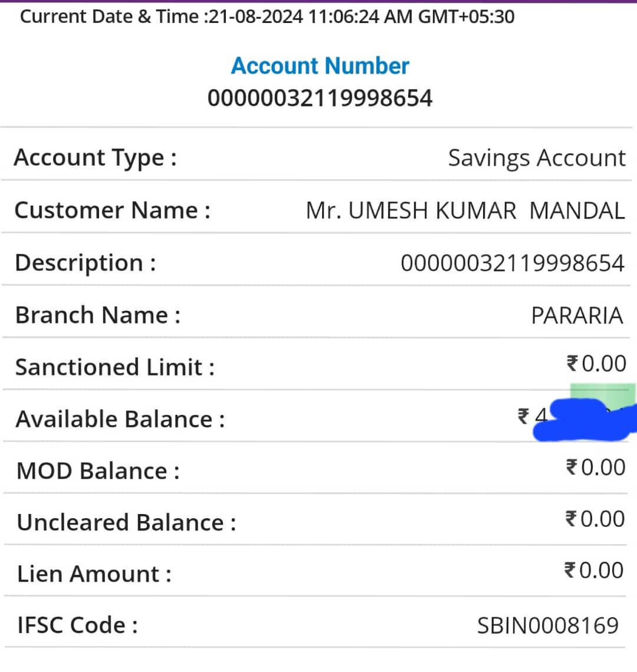Select the Description account number value
Viewport: 637px width, 672px height.
[513, 263]
